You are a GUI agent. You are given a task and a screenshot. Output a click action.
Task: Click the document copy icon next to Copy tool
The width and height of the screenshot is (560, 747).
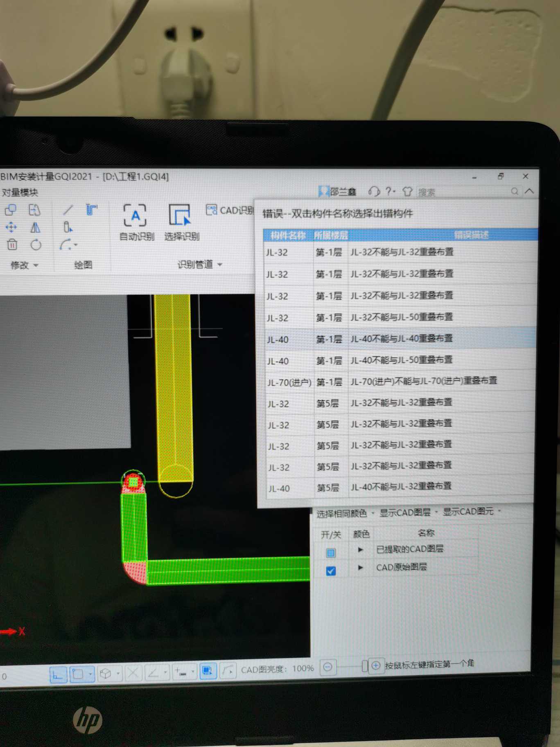pyautogui.click(x=34, y=210)
